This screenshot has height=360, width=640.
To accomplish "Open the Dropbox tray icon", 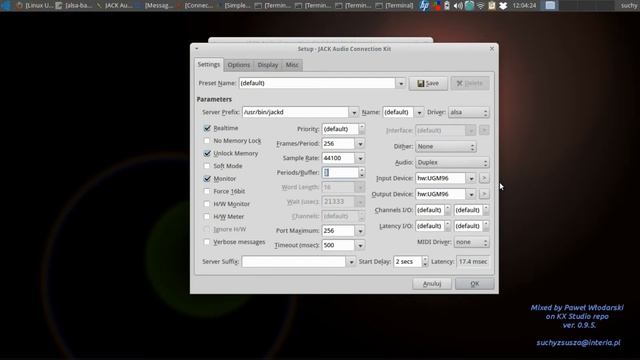I will (x=503, y=6).
